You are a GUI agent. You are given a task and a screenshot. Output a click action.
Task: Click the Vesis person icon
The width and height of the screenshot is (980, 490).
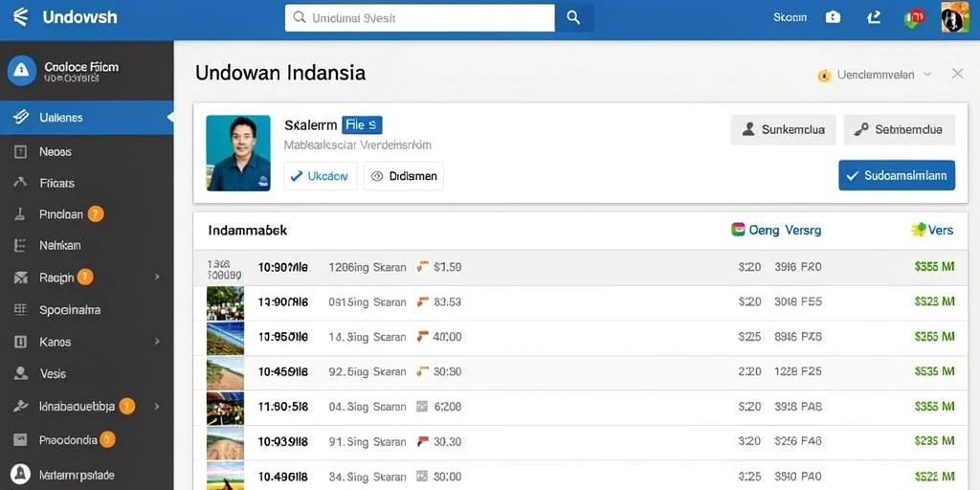point(21,374)
